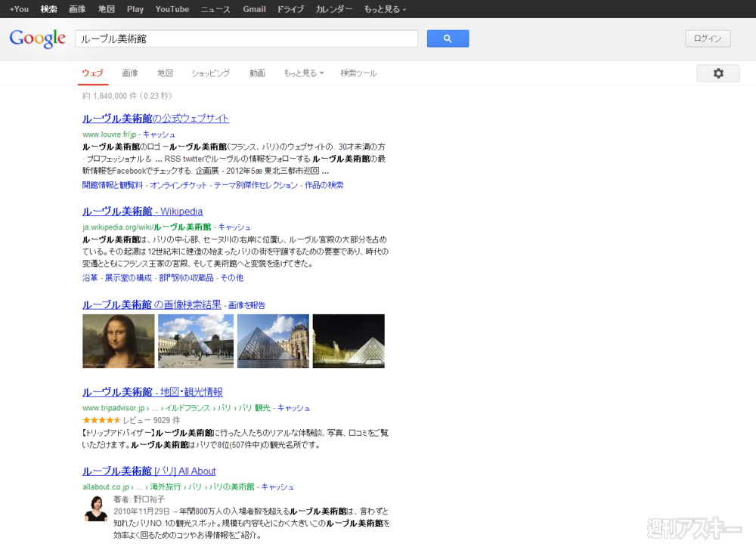Switch to the ショッピング tab
The height and width of the screenshot is (553, 756).
coord(210,73)
